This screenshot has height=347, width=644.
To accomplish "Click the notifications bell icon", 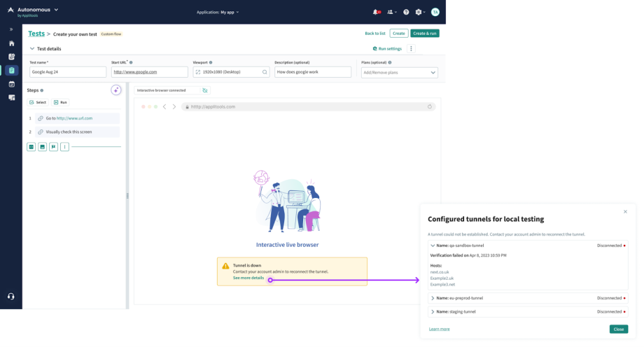I will coord(377,12).
